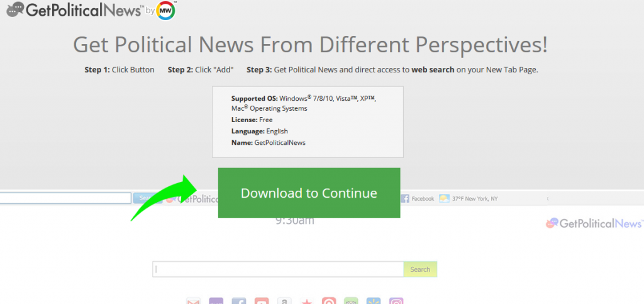Click the main page search box
The height and width of the screenshot is (304, 644).
(278, 269)
